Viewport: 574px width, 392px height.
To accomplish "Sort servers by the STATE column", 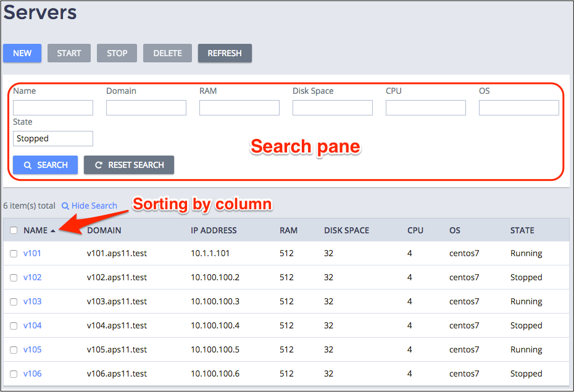I will [x=522, y=231].
